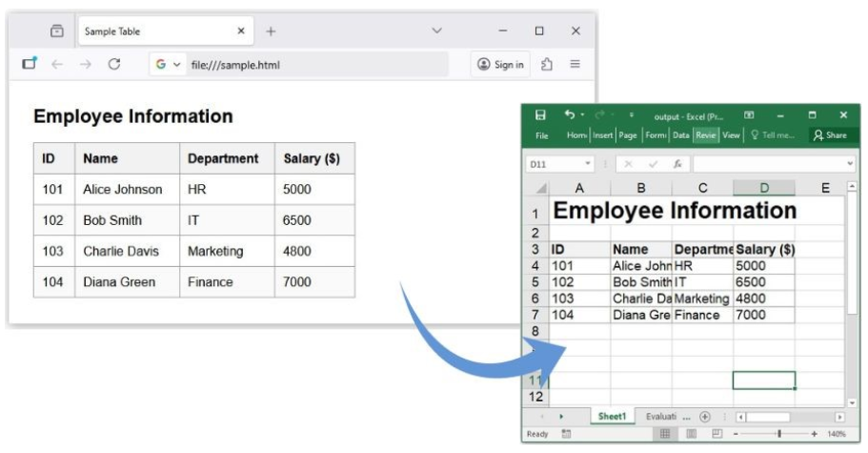Close the Sample Table browser tab
This screenshot has width=868, height=453.
coord(241,31)
